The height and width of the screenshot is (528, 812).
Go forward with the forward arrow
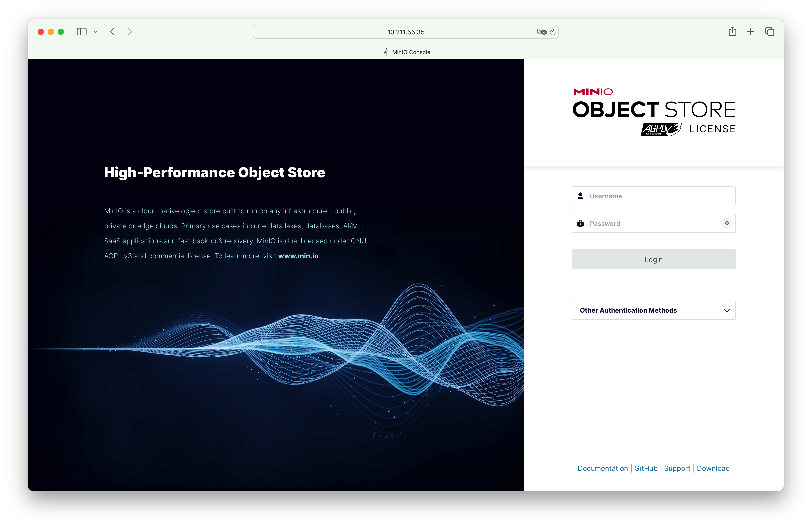point(130,32)
